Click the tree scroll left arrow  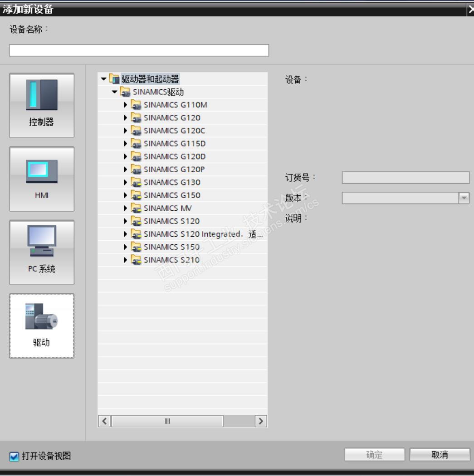[105, 421]
